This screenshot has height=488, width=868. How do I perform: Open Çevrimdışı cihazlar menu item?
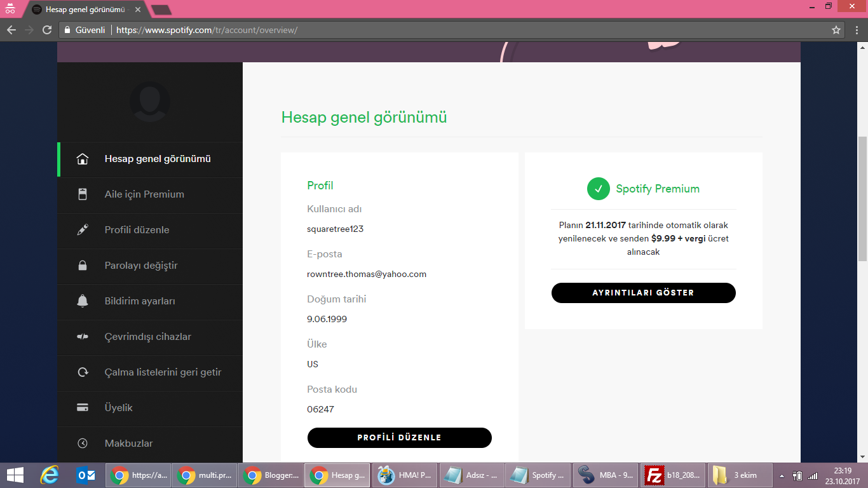tap(150, 337)
